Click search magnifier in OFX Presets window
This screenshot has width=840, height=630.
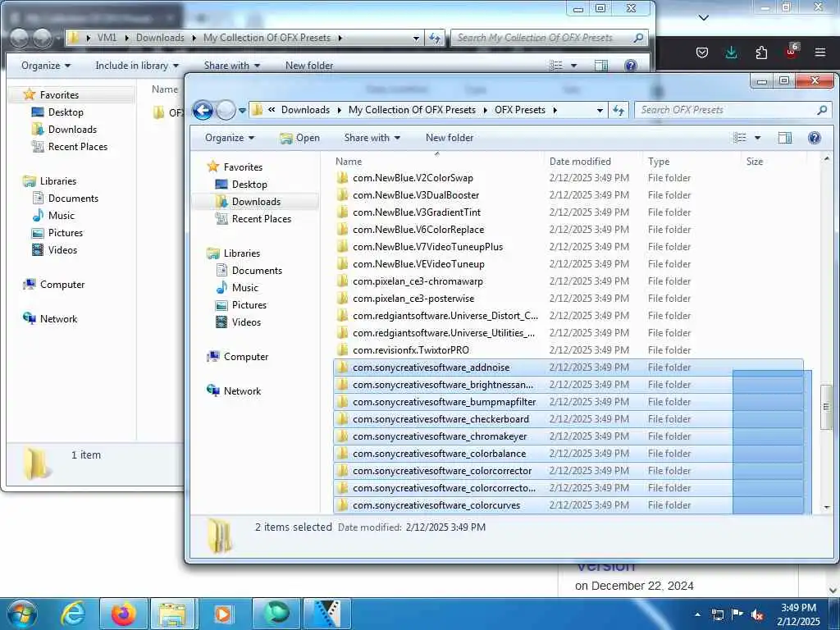click(x=822, y=110)
